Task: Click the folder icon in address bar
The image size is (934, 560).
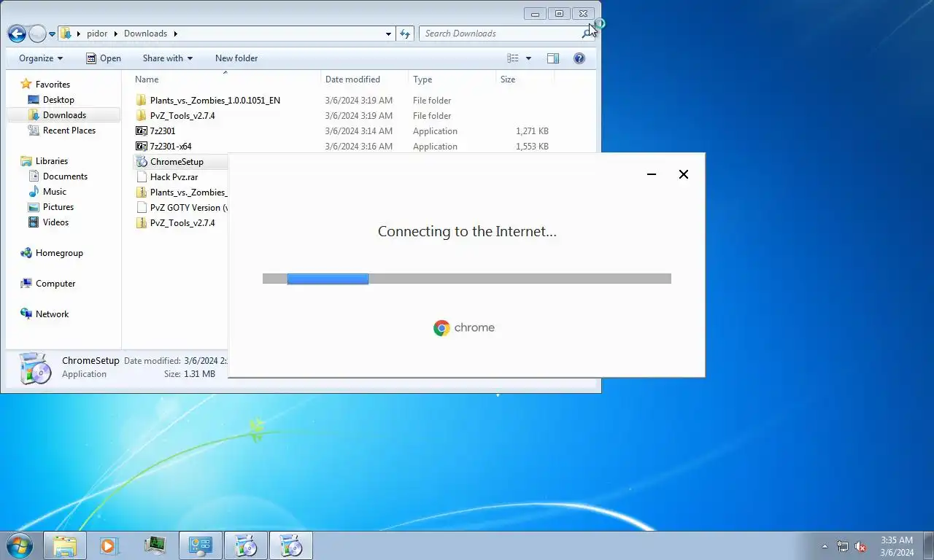Action: coord(66,34)
